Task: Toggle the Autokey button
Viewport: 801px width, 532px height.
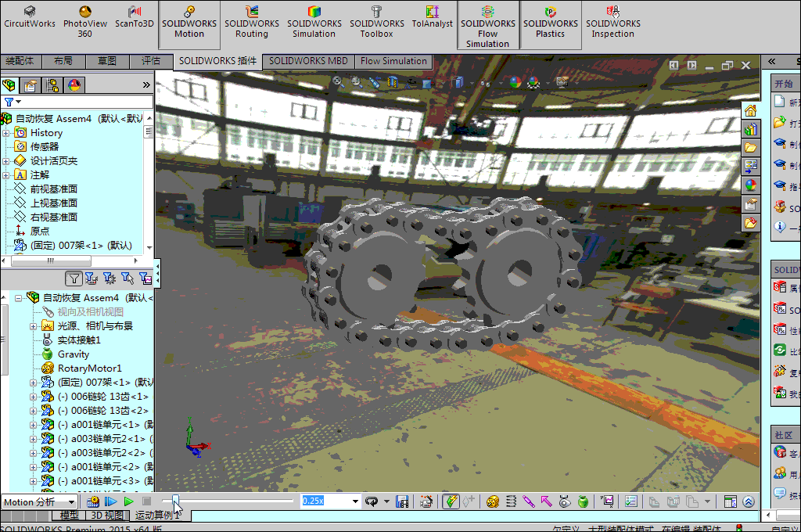Action: (x=451, y=501)
